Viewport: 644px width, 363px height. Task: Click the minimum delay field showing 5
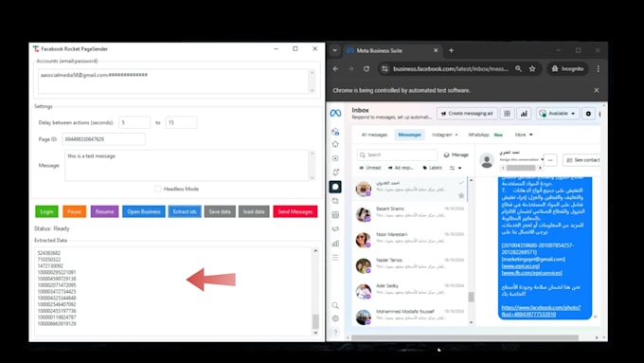[x=134, y=122]
